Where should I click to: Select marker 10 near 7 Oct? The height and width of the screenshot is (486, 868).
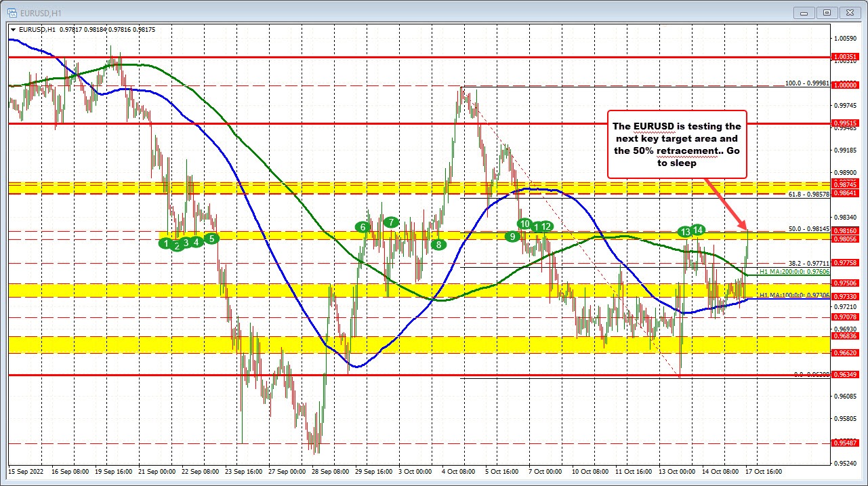pos(524,223)
